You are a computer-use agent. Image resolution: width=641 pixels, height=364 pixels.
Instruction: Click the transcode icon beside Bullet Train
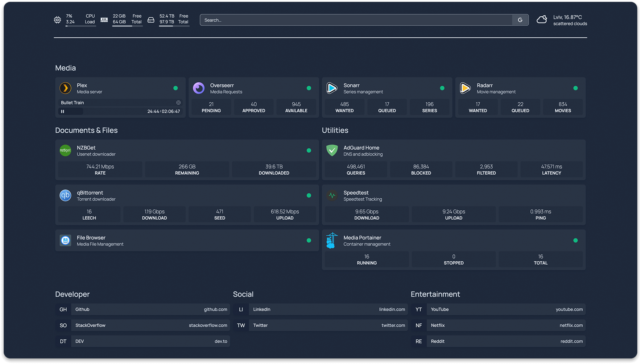[x=178, y=103]
